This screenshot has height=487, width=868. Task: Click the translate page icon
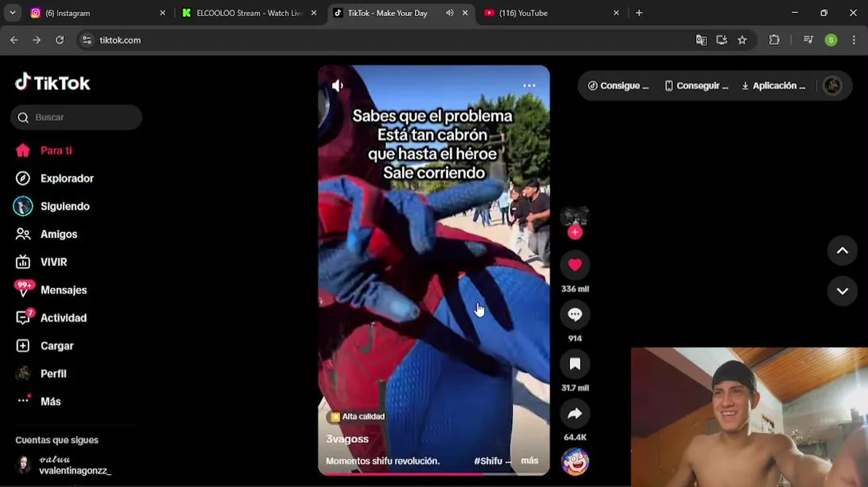click(x=701, y=40)
